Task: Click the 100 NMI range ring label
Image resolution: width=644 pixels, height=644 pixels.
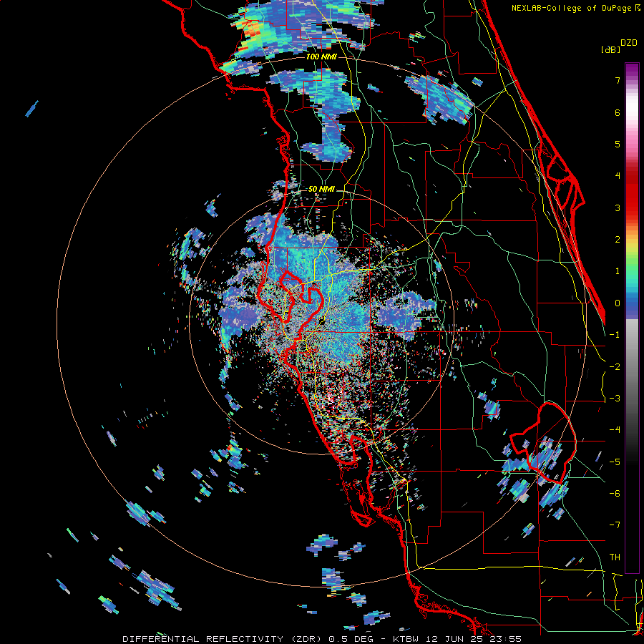Action: 321,57
